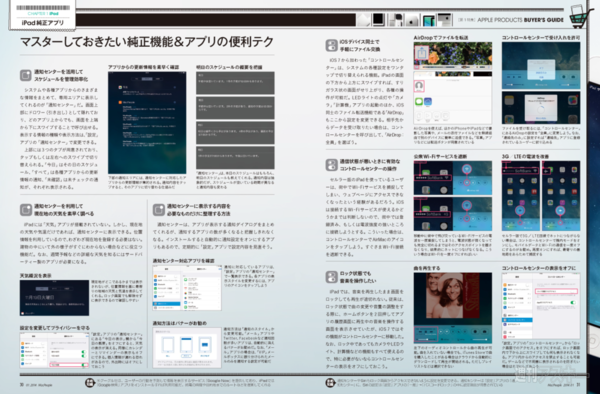
Task: Click the circled airplane mode icon in left 3G/LTE screenshot
Action: [x=519, y=210]
